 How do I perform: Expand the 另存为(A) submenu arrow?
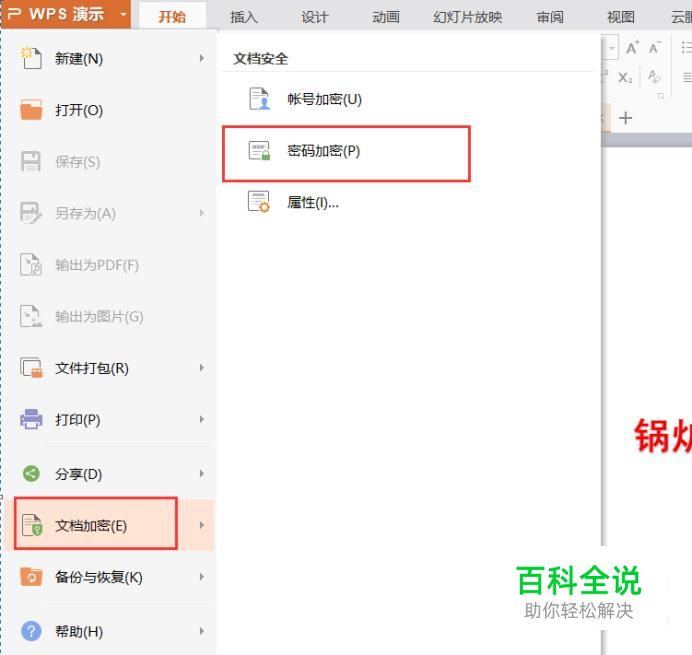(202, 213)
